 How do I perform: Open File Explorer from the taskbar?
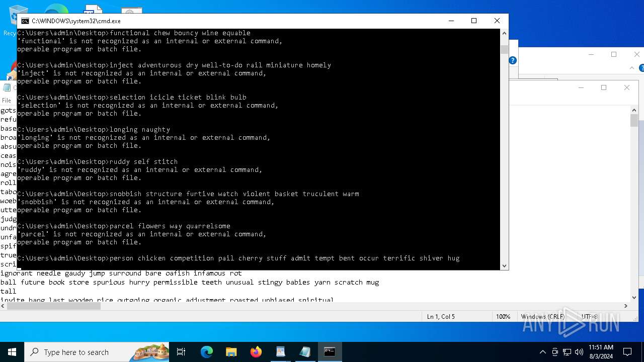tap(231, 352)
